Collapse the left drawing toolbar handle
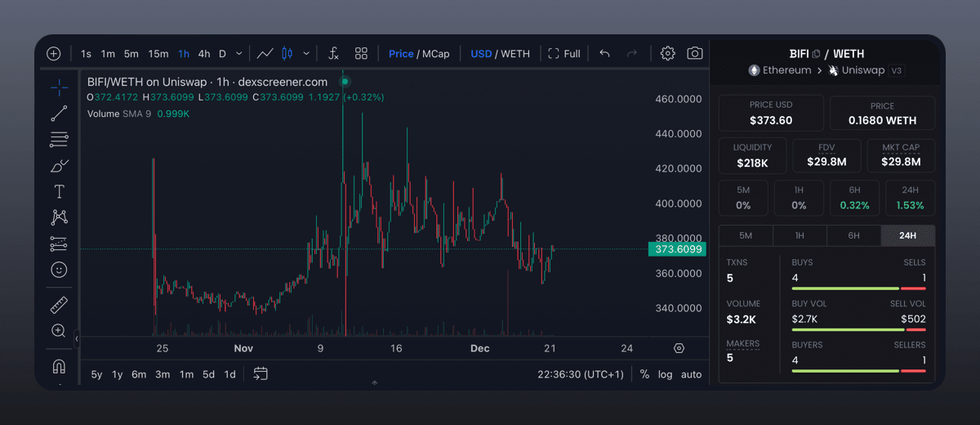This screenshot has height=425, width=980. (x=76, y=338)
